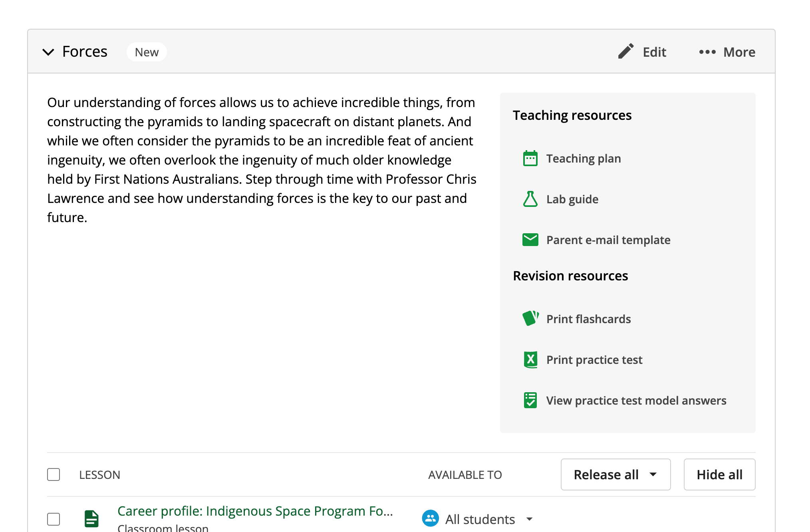Click the model answers checklist icon

(x=530, y=400)
